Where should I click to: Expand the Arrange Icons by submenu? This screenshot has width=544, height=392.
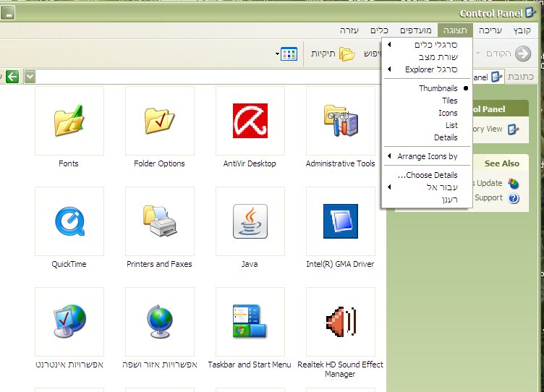pos(427,156)
